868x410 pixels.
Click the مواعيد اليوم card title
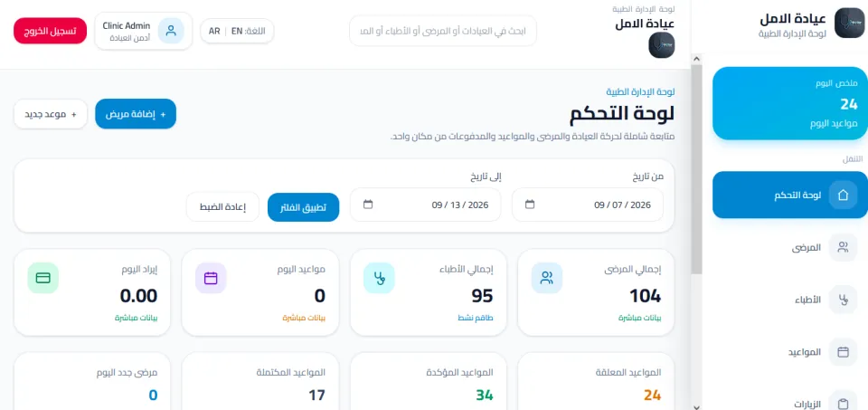tap(301, 270)
